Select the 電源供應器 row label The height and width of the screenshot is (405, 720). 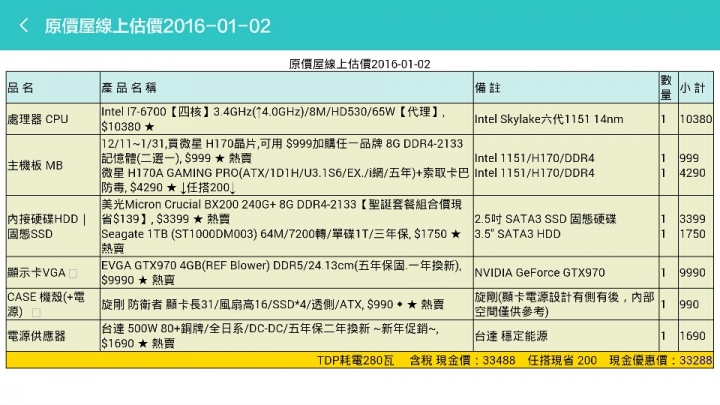pyautogui.click(x=37, y=336)
